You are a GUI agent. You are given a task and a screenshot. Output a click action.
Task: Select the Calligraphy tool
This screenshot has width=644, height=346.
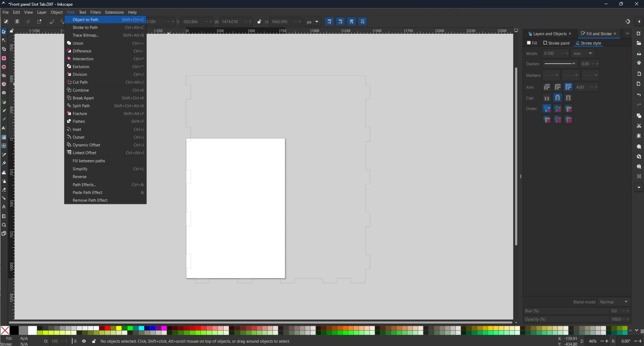[x=4, y=119]
